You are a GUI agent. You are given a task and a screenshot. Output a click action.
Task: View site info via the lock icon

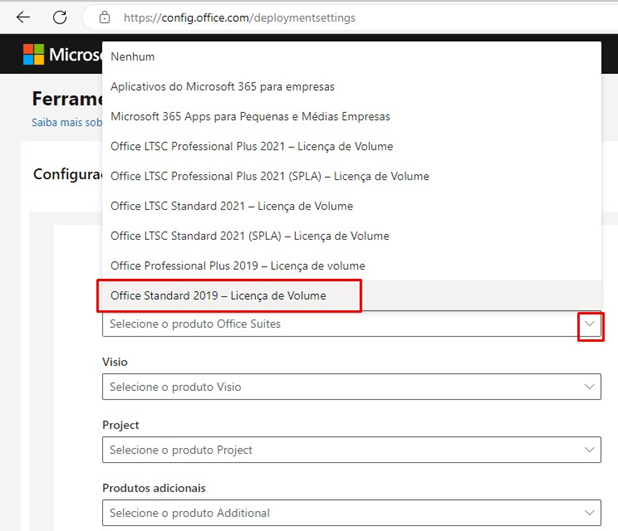pos(104,18)
